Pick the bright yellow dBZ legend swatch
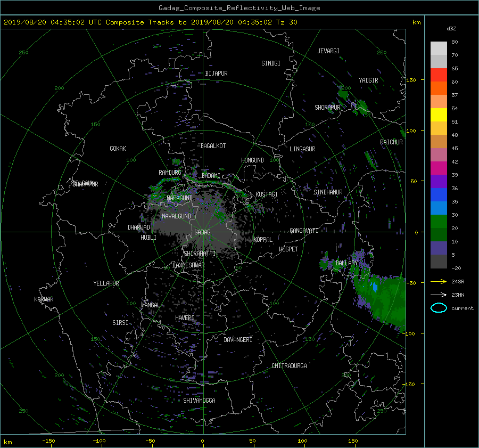 tap(439, 115)
